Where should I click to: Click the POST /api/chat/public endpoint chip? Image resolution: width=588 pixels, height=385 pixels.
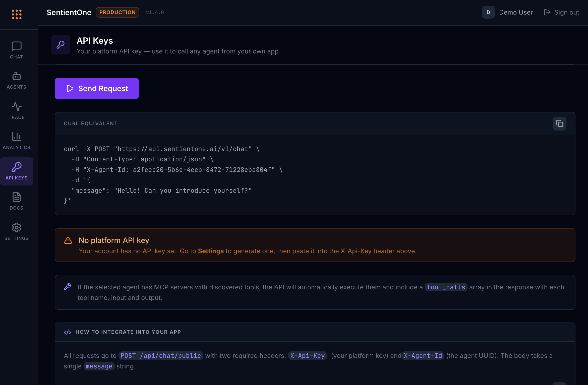pos(161,356)
